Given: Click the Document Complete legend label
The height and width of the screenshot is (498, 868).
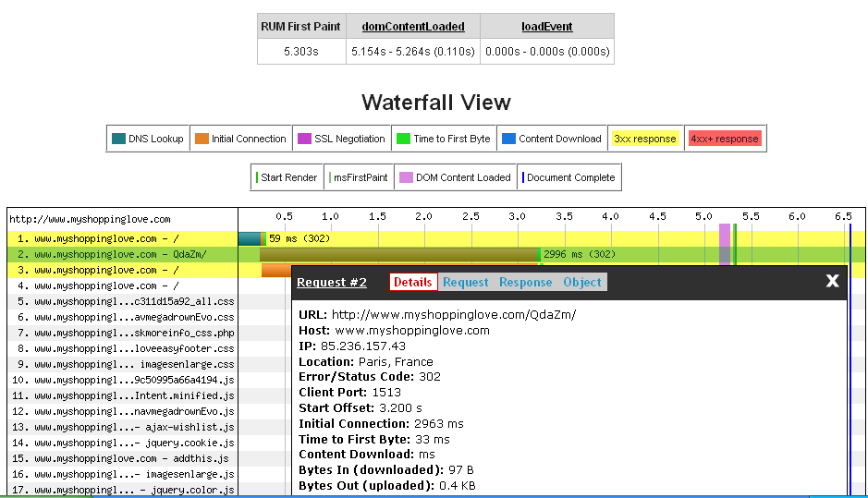Looking at the screenshot, I should (x=570, y=177).
